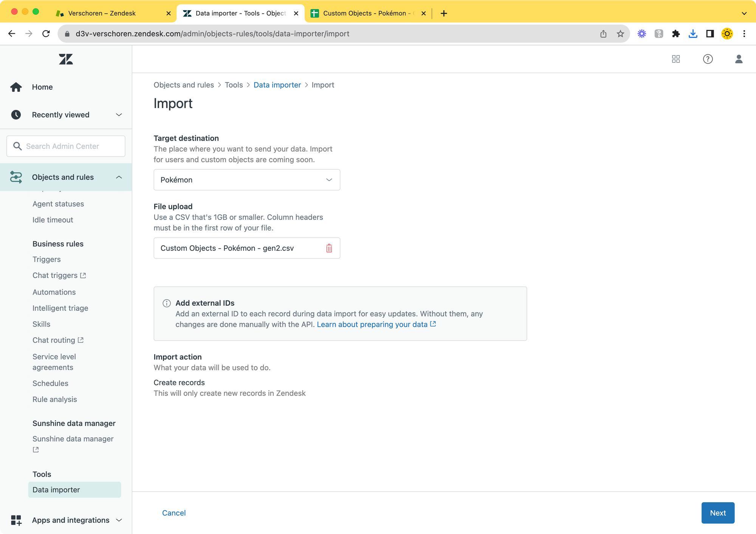Viewport: 756px width, 534px height.
Task: Collapse the Objects and rules section
Action: 119,177
